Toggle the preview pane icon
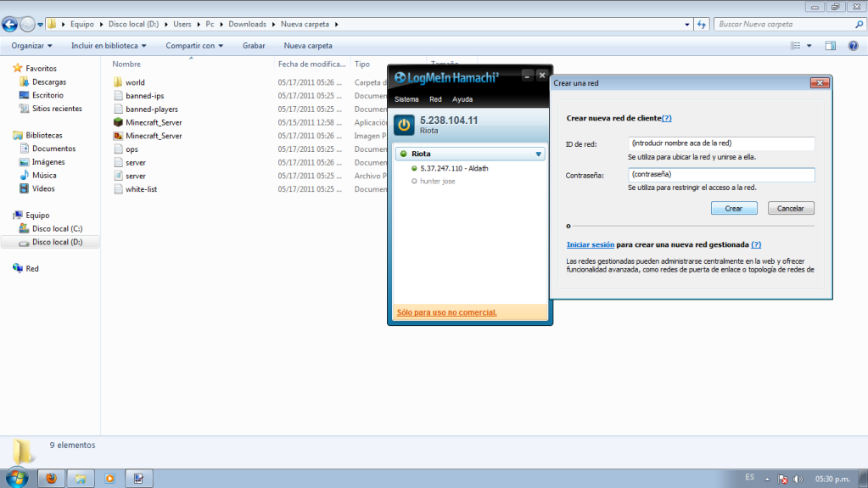 click(831, 46)
